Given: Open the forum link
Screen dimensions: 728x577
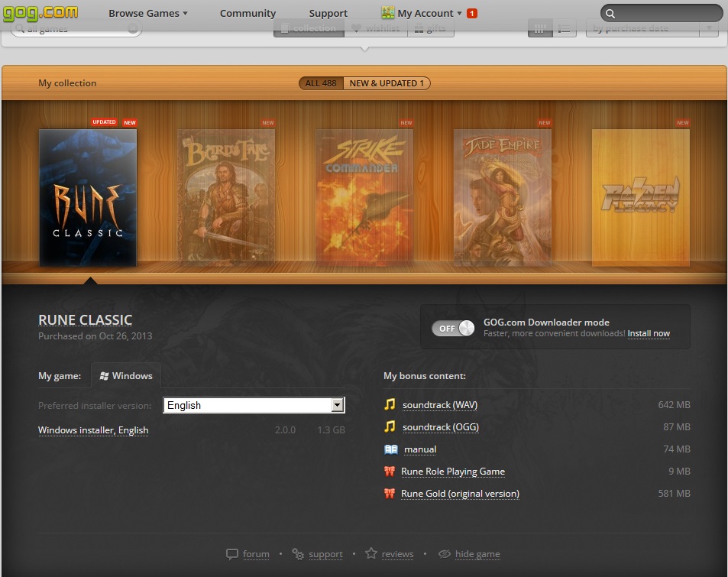Looking at the screenshot, I should pos(256,554).
